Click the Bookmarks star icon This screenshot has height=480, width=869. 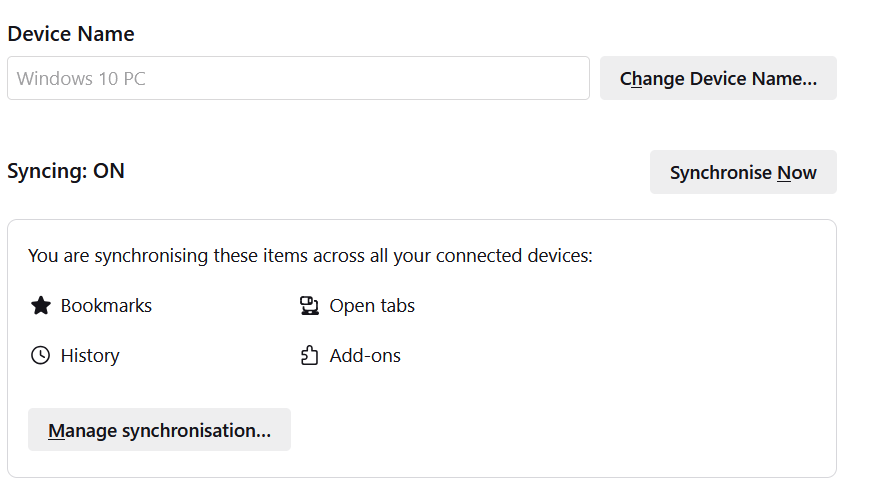coord(40,306)
